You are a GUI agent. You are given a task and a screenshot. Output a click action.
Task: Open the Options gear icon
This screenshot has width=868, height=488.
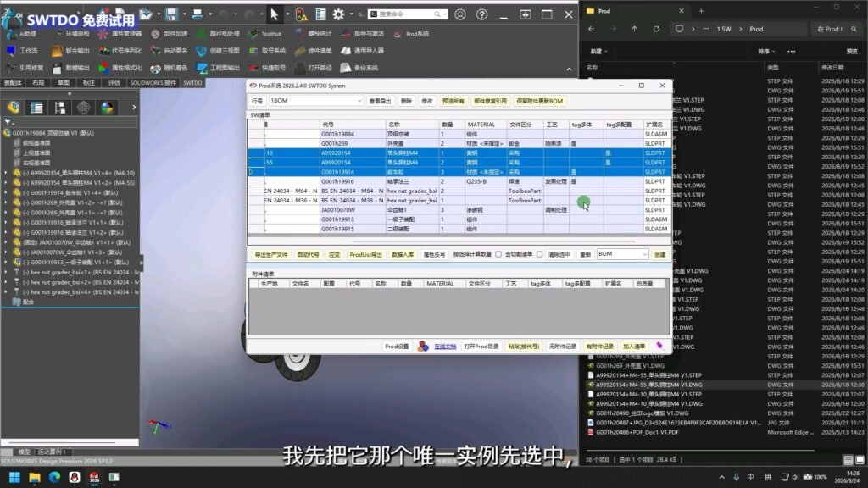338,14
